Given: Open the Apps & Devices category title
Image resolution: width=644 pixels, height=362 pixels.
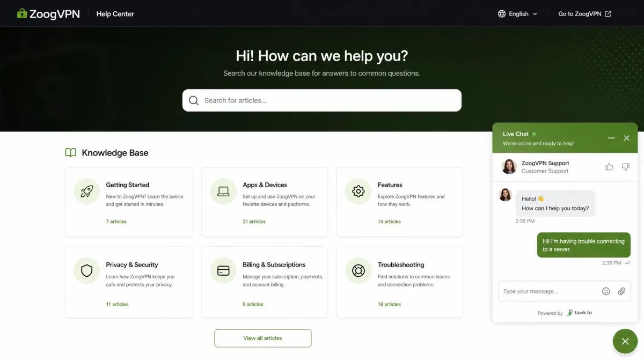Looking at the screenshot, I should click(265, 185).
